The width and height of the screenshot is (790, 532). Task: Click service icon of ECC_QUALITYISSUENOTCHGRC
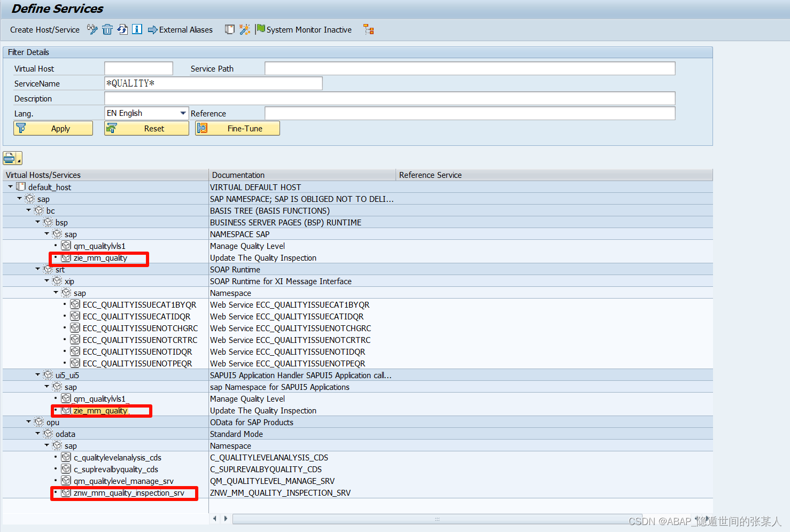[x=75, y=327]
